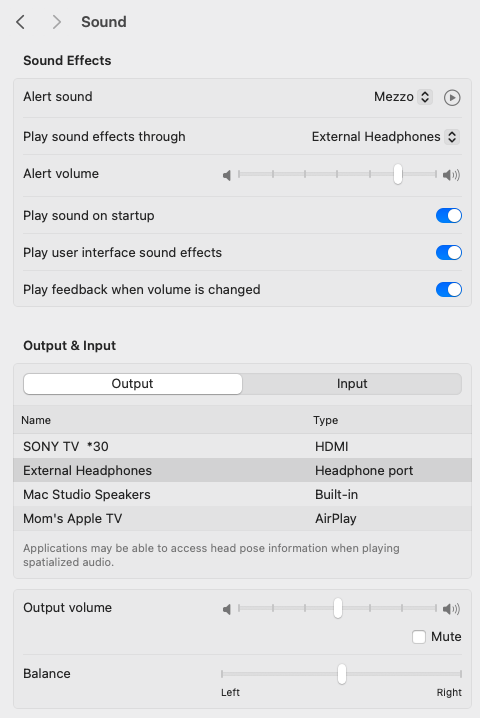480x718 pixels.
Task: Play the Mezzo alert sound preview
Action: click(x=452, y=98)
